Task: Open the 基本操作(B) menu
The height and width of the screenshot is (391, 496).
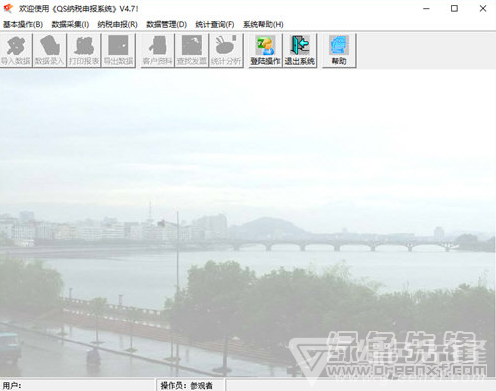Action: tap(23, 24)
